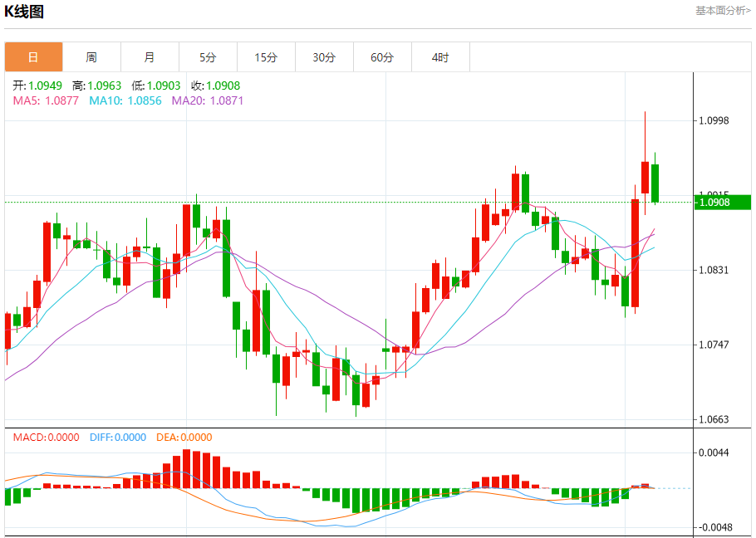This screenshot has height=538, width=756.
Task: Open the 60分 timeframe tab
Action: pos(382,57)
